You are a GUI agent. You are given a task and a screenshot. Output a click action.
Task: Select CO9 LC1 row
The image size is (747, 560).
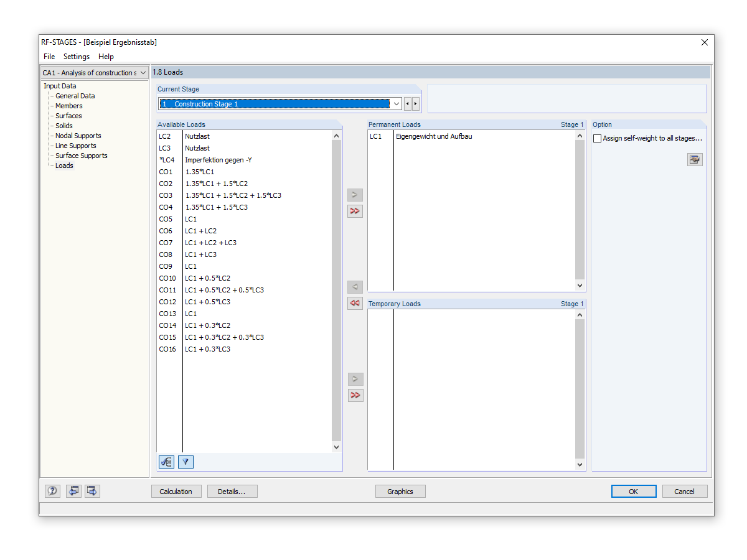point(245,266)
